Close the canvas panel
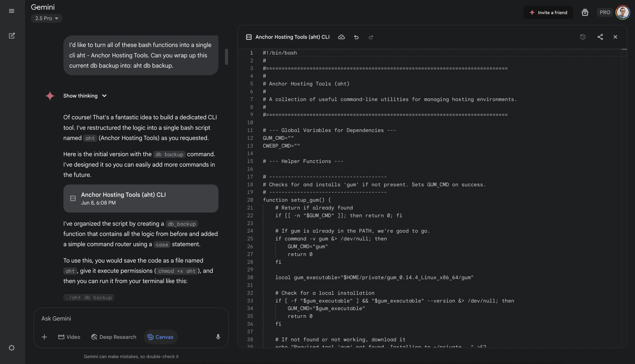This screenshot has height=364, width=635. 615,37
